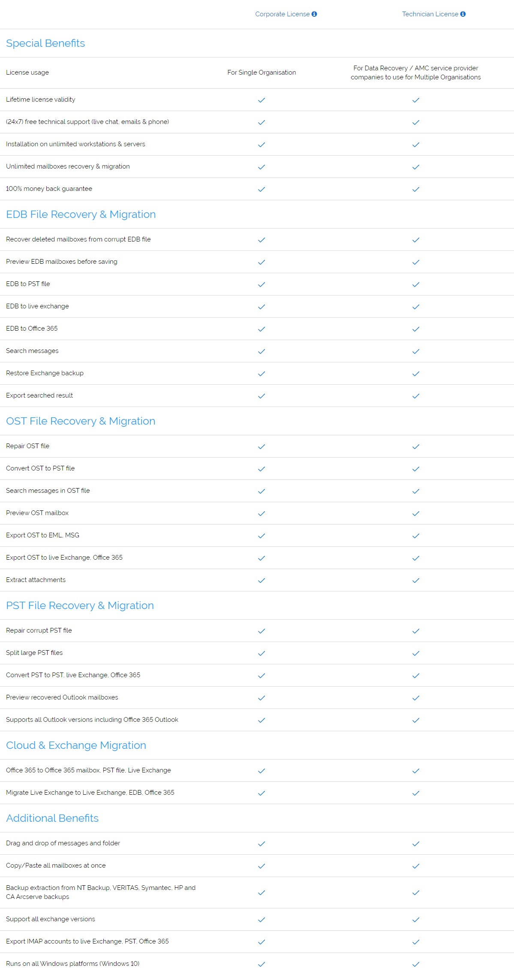Click Technician checkmark for Restore Exchange backup
This screenshot has height=980, width=514.
point(416,374)
